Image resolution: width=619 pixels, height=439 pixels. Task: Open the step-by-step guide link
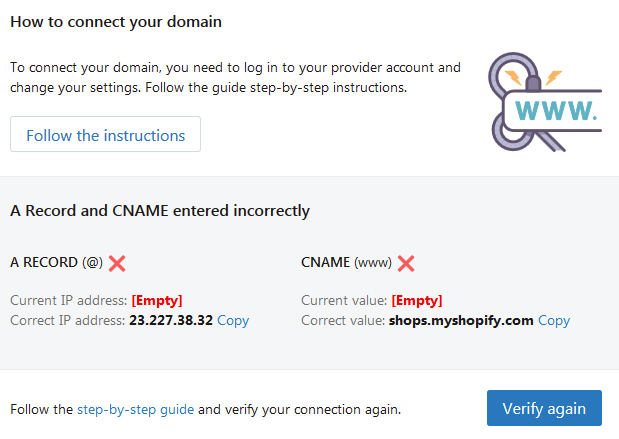click(135, 409)
